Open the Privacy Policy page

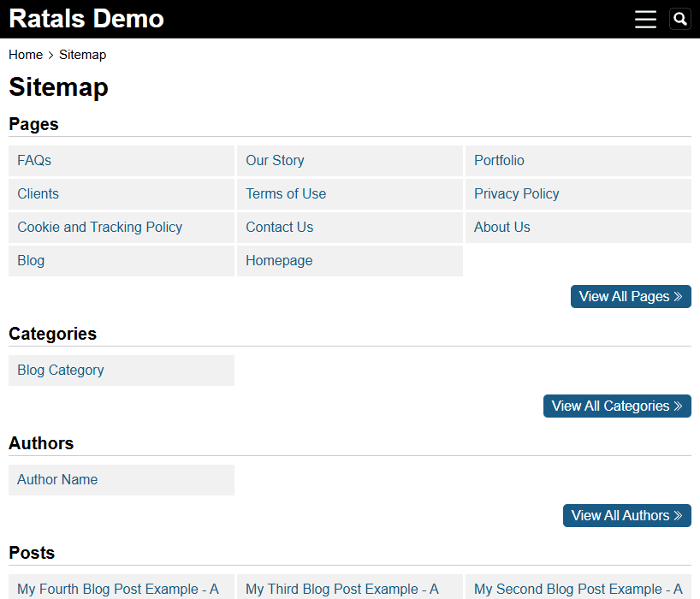point(578,194)
